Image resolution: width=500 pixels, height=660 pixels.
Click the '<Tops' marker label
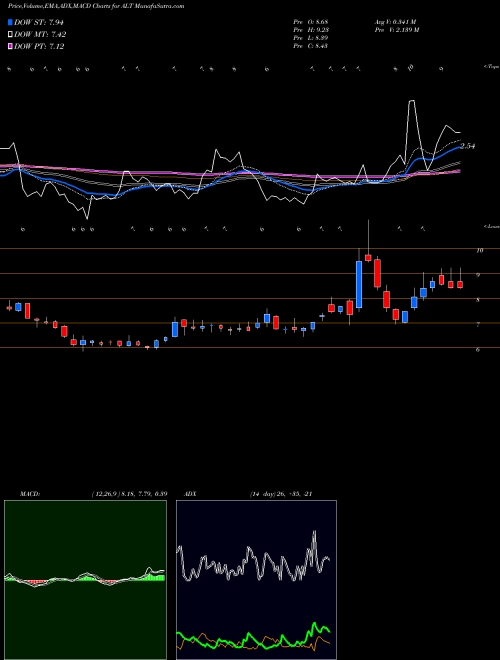491,67
